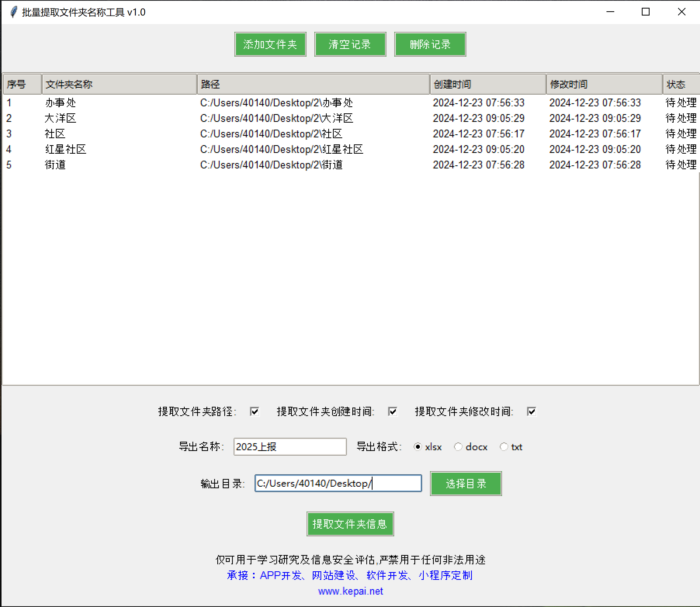Image resolution: width=700 pixels, height=607 pixels.
Task: Select the txt export format
Action: tap(504, 447)
